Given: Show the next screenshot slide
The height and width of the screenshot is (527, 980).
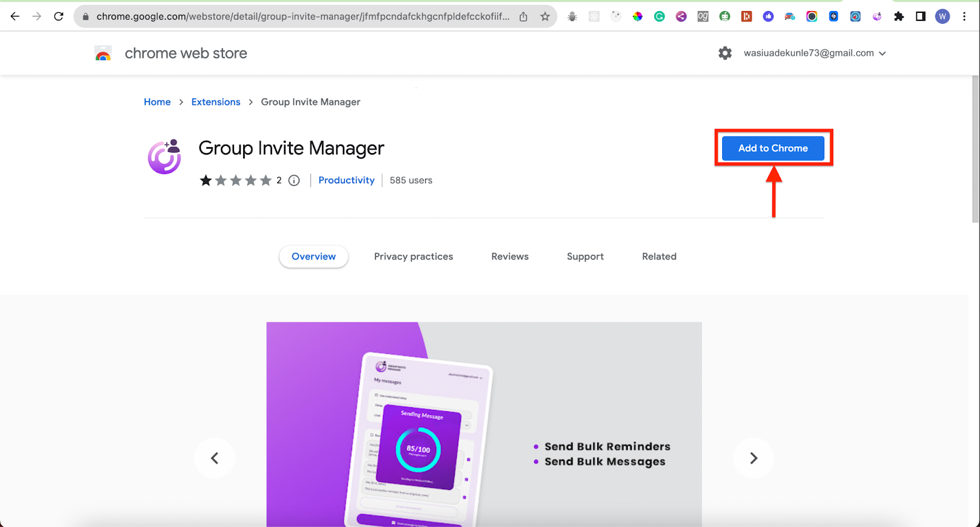Looking at the screenshot, I should coord(754,458).
